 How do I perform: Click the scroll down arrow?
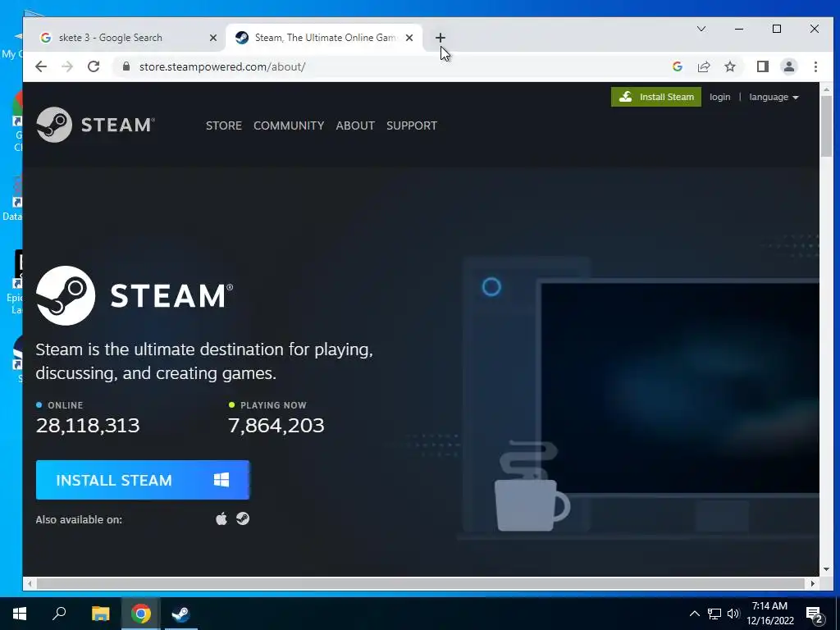point(826,569)
